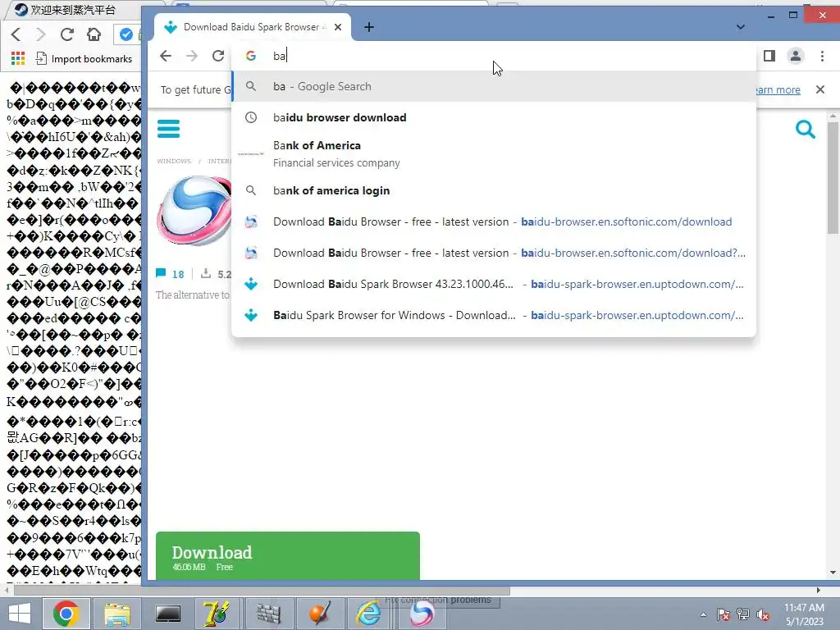Go home in the background browser
840x630 pixels.
click(x=94, y=34)
